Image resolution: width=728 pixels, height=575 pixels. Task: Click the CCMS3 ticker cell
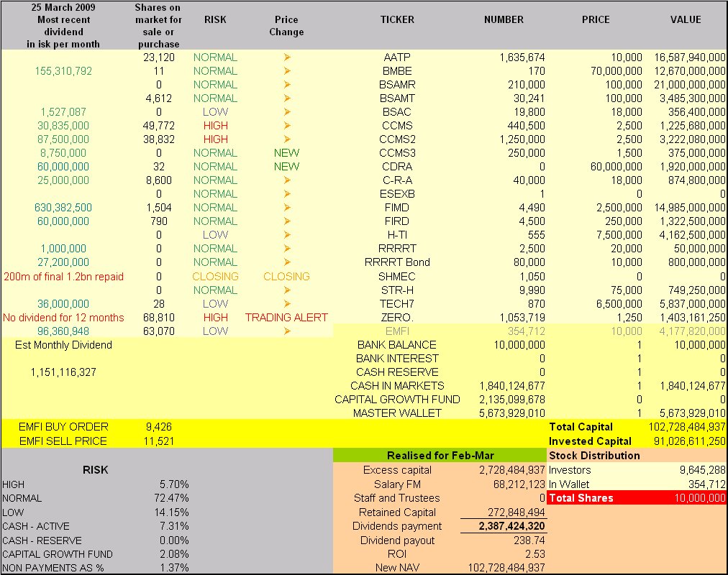point(397,153)
